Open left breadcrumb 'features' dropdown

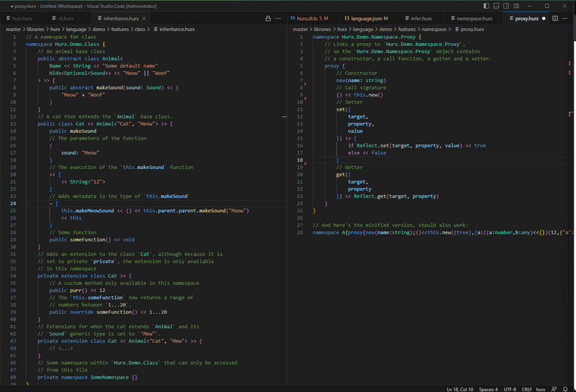120,29
